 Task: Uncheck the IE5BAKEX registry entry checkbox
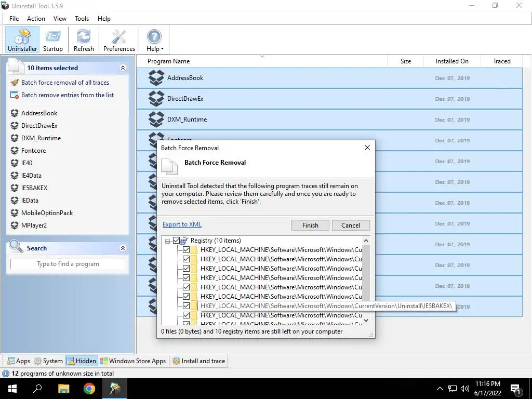(187, 305)
